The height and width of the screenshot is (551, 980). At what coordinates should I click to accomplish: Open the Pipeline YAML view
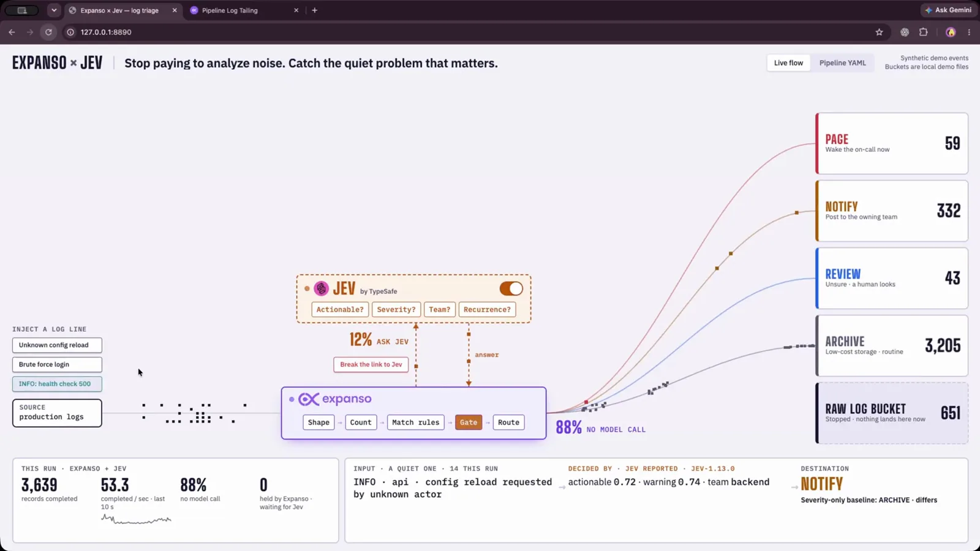click(x=843, y=63)
